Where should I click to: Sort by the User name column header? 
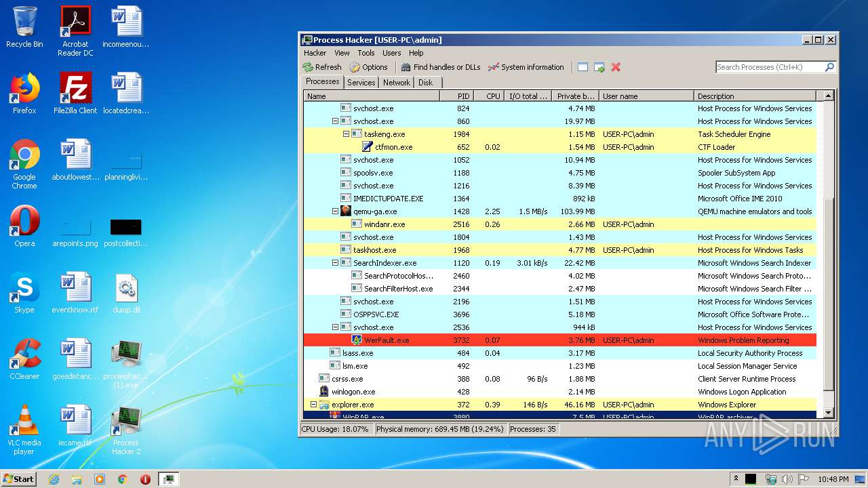tap(646, 96)
